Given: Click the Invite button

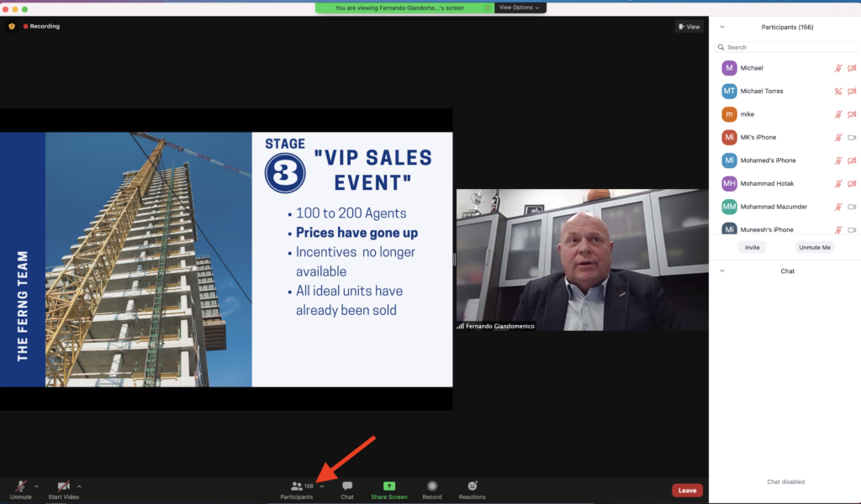Looking at the screenshot, I should [x=752, y=248].
